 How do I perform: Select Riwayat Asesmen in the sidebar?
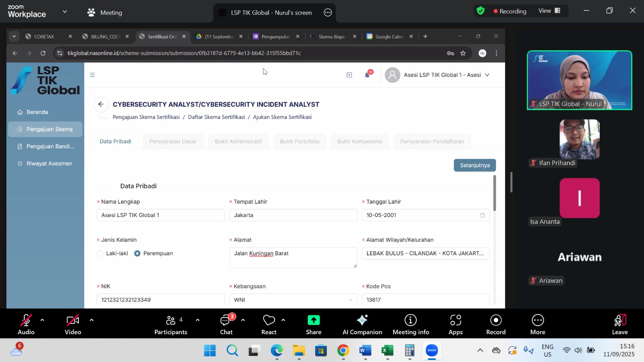pyautogui.click(x=49, y=163)
